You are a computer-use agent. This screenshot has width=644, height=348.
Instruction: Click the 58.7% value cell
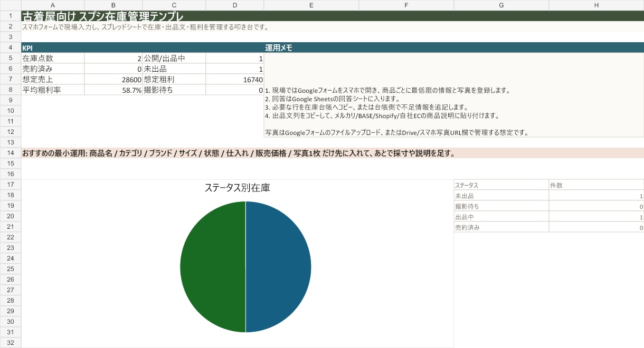pyautogui.click(x=113, y=90)
